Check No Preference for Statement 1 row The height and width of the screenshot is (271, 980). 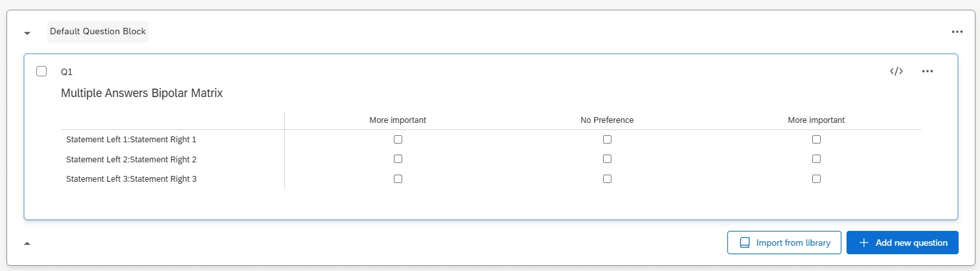[607, 139]
